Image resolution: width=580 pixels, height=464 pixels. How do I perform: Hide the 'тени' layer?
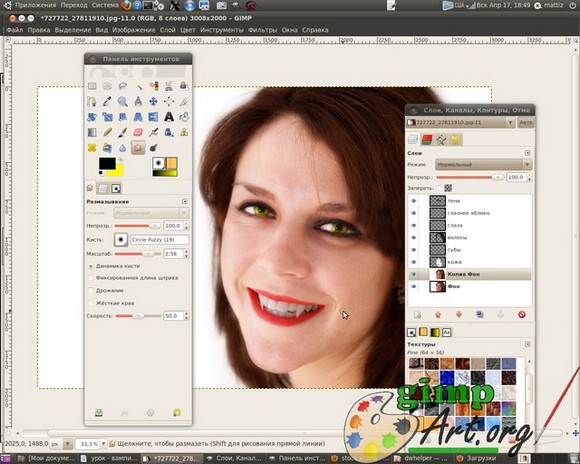[414, 201]
